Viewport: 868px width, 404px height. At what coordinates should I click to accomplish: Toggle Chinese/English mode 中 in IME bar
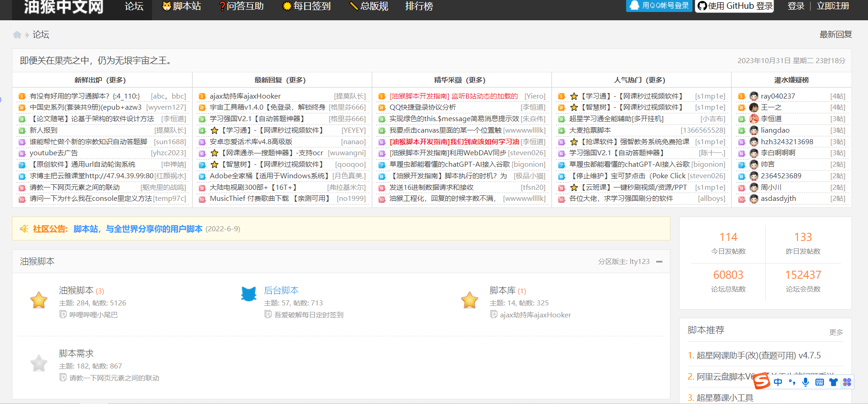[778, 382]
